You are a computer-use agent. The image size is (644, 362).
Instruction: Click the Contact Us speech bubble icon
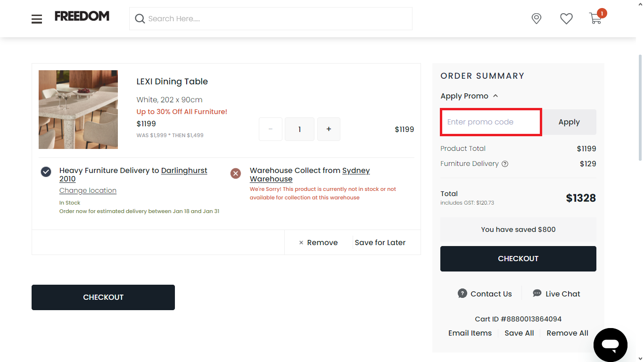pos(462,293)
